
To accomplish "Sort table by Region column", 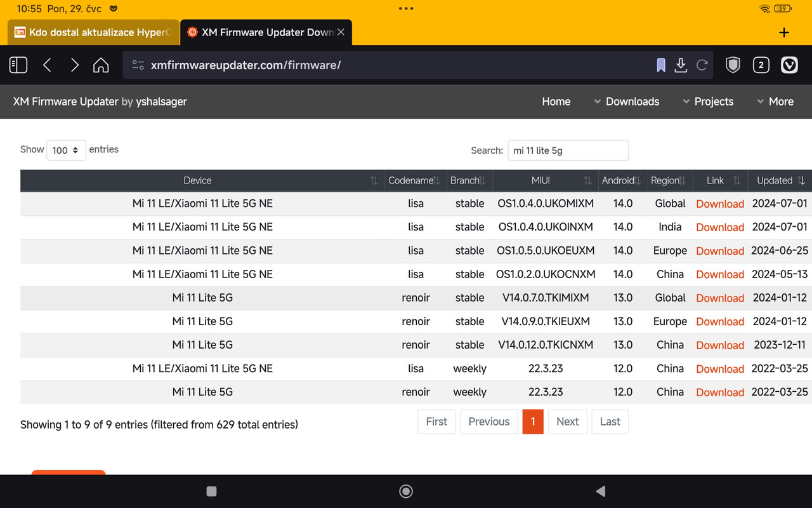I will (670, 180).
